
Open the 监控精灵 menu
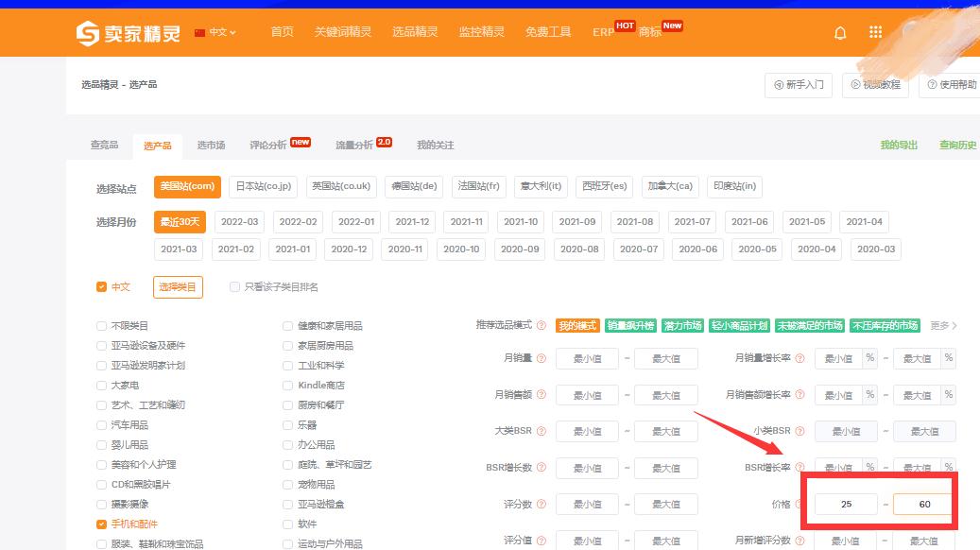coord(481,31)
